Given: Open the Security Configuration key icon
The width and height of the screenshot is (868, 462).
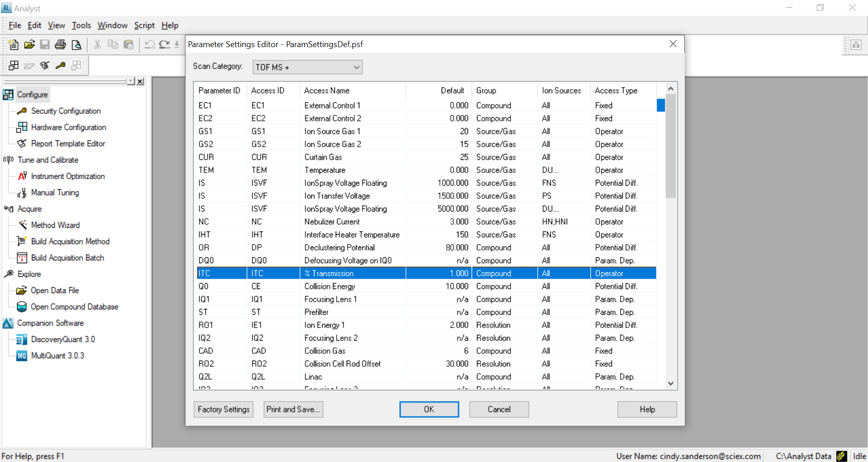Looking at the screenshot, I should coord(22,111).
